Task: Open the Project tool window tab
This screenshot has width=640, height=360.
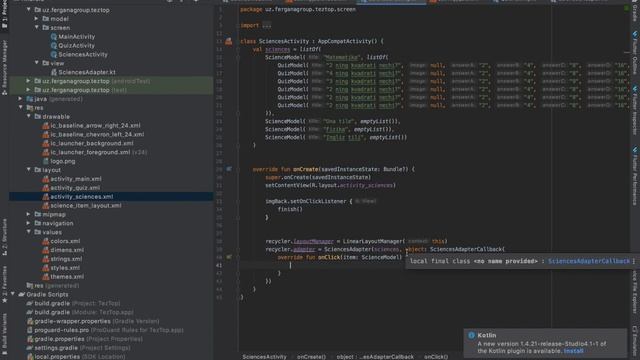Action: pos(4,14)
